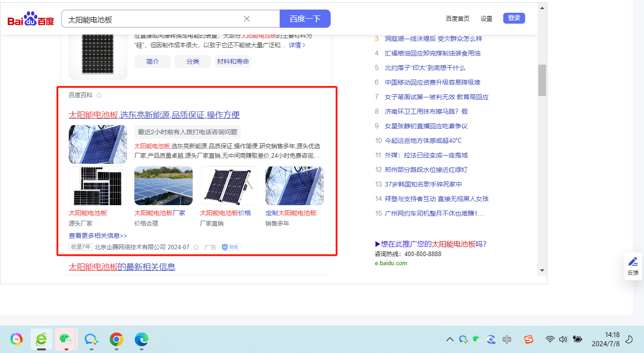Open the feedback (反馈) pencil icon
This screenshot has width=644, height=353.
[633, 262]
